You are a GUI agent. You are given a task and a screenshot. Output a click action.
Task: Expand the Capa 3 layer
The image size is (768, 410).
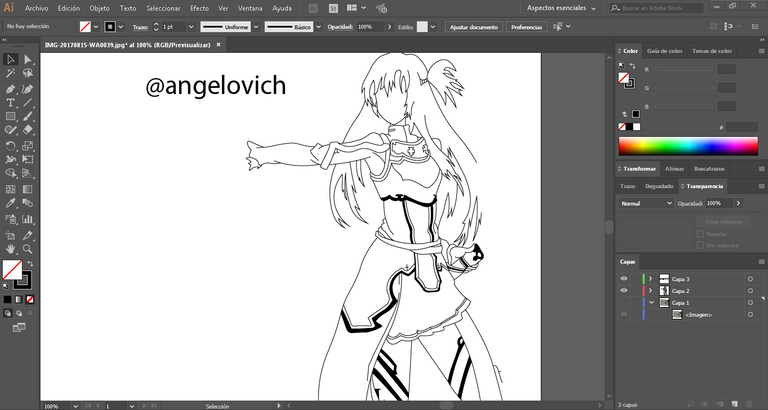pos(650,279)
